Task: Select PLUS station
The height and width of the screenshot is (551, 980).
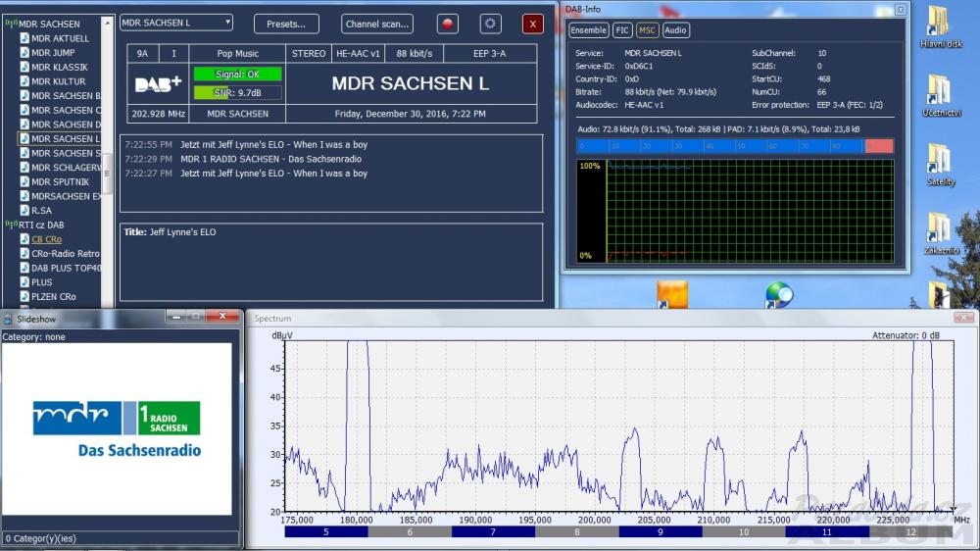Action: point(42,282)
